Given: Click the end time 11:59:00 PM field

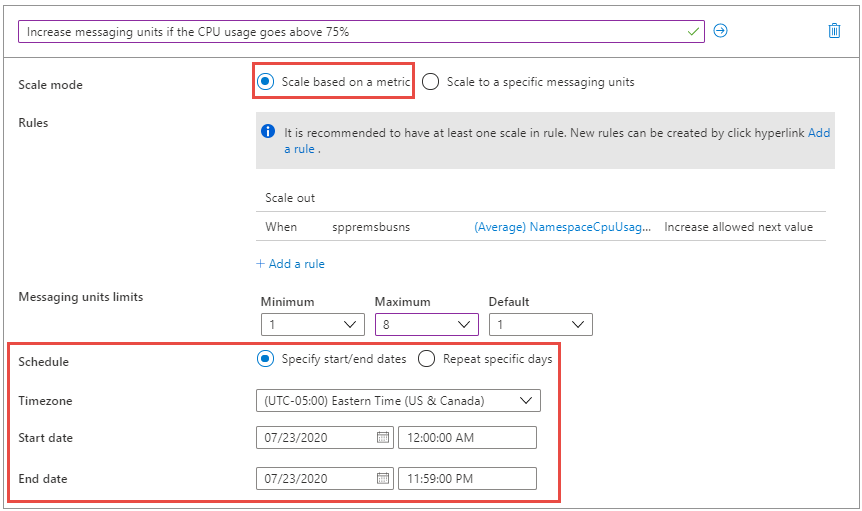Looking at the screenshot, I should click(467, 479).
